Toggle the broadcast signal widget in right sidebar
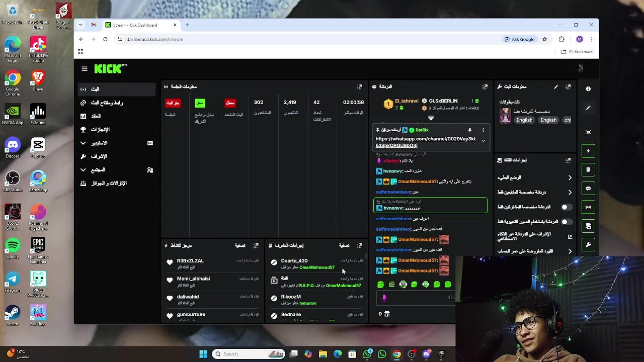 tap(588, 207)
